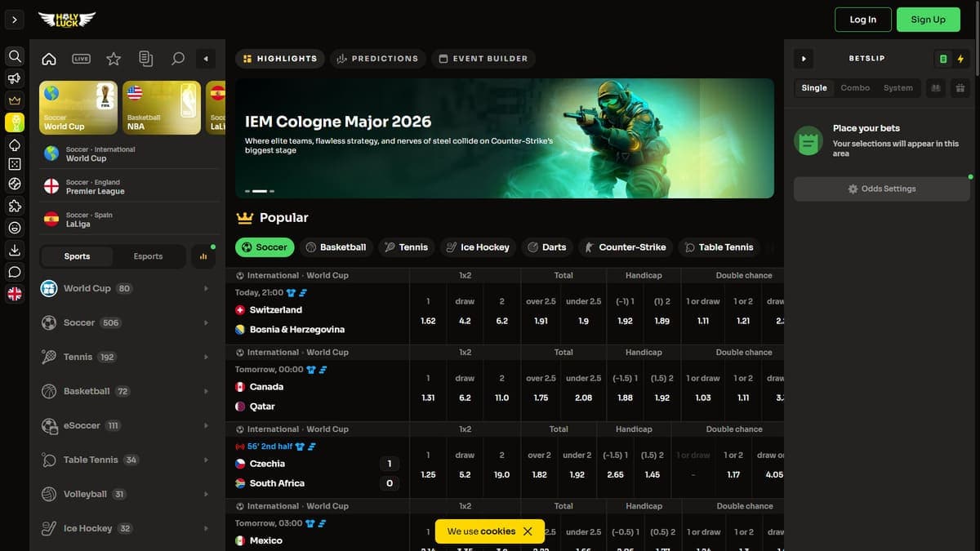
Task: Expand the Basketball 72 category
Action: click(x=127, y=391)
